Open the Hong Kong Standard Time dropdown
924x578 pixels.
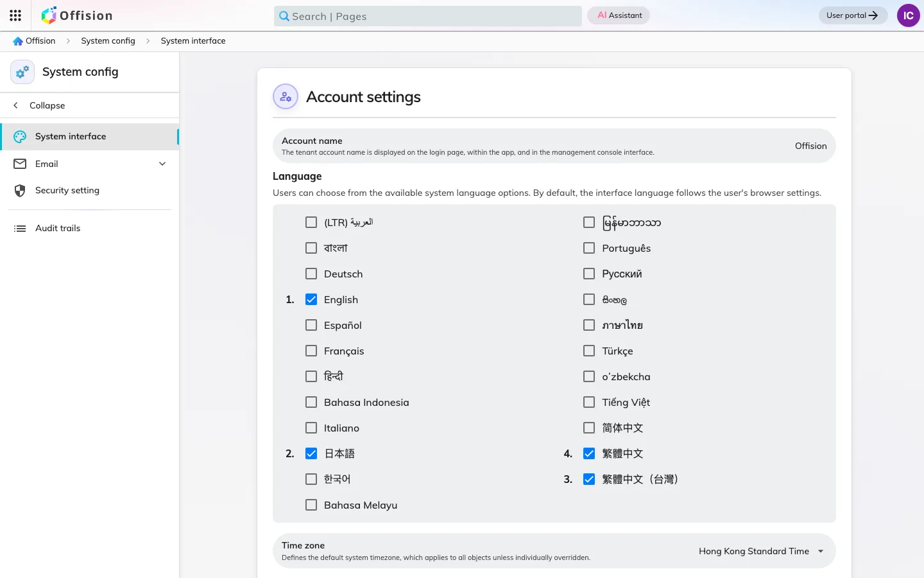click(x=762, y=551)
